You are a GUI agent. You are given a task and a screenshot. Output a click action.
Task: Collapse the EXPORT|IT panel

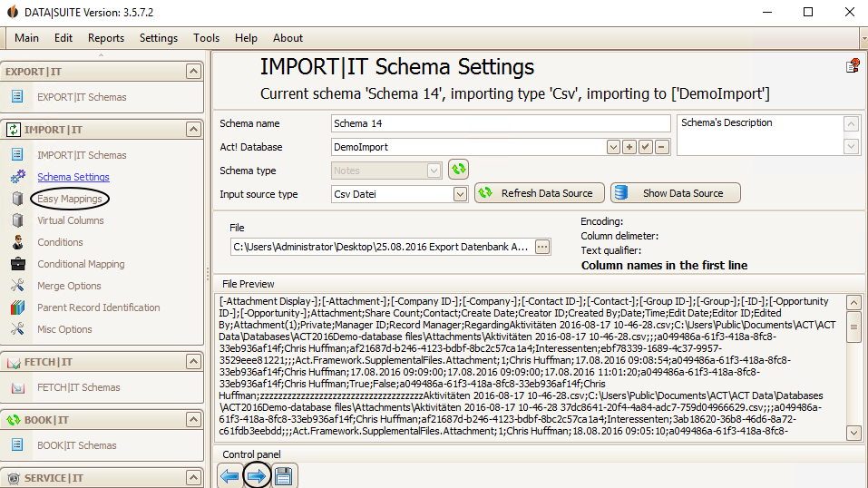[x=193, y=72]
